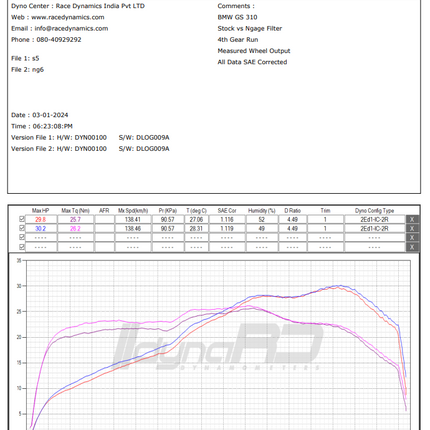Click the Humidity (%) column header
This screenshot has width=430, height=430.
[262, 211]
